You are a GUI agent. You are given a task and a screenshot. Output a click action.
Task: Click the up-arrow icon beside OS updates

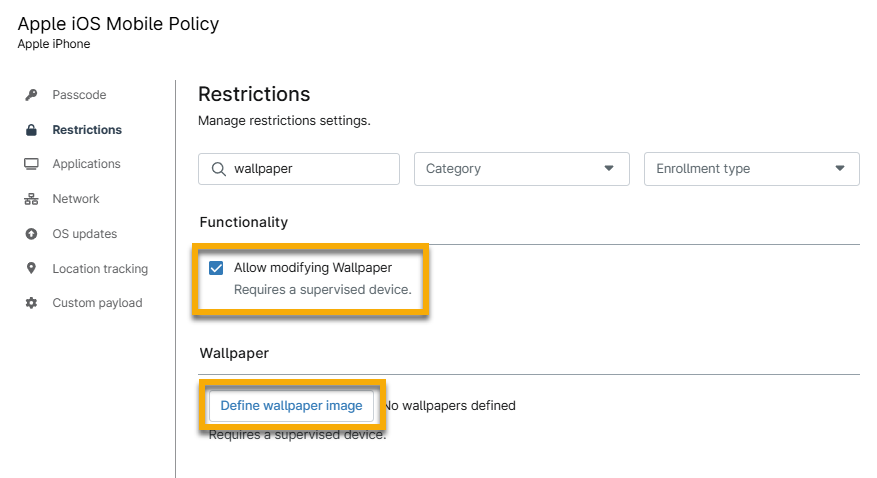[31, 234]
